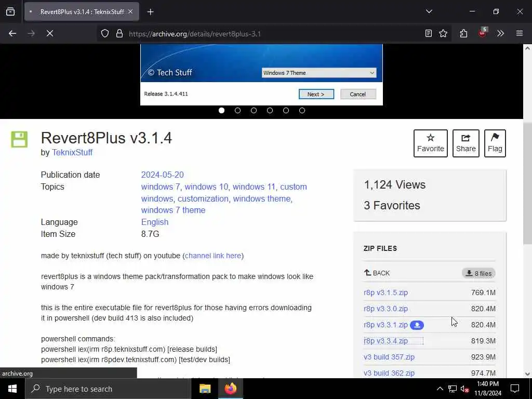Select the third carousel dot
This screenshot has width=532, height=399.
coord(254,110)
